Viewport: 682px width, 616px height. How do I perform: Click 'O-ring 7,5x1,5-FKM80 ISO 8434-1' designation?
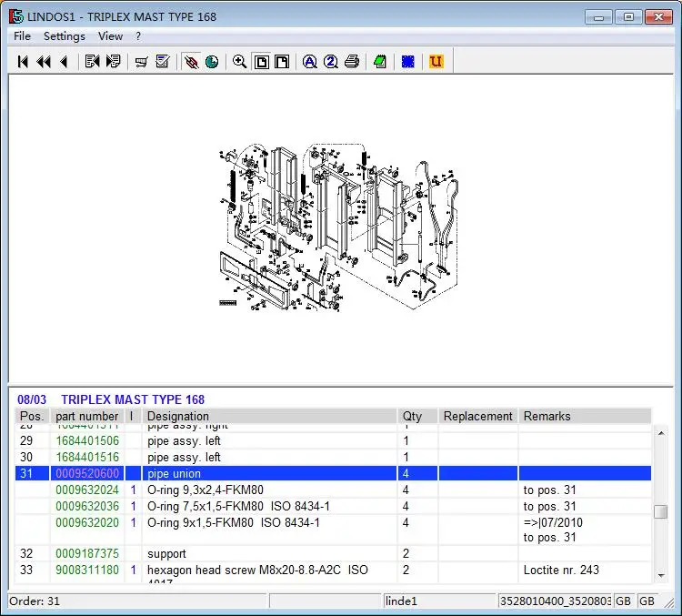(238, 506)
